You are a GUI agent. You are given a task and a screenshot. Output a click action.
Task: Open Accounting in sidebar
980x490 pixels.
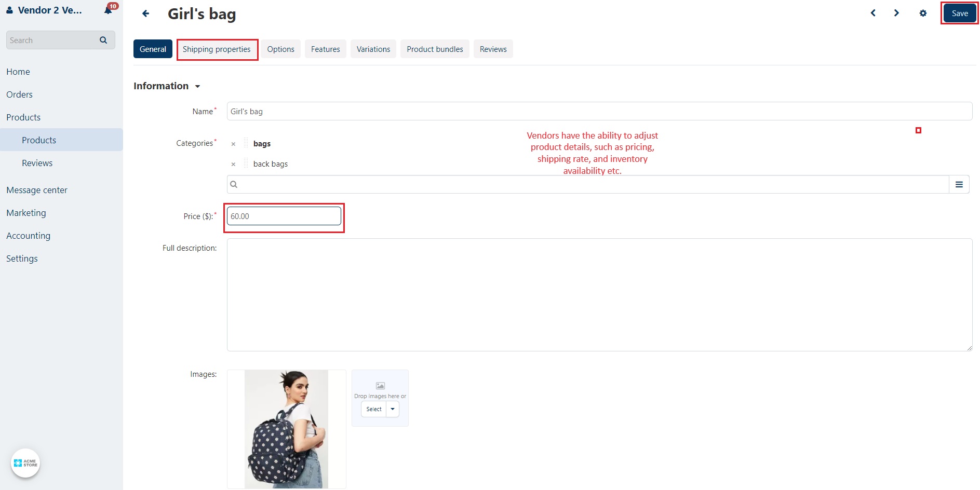coord(28,236)
